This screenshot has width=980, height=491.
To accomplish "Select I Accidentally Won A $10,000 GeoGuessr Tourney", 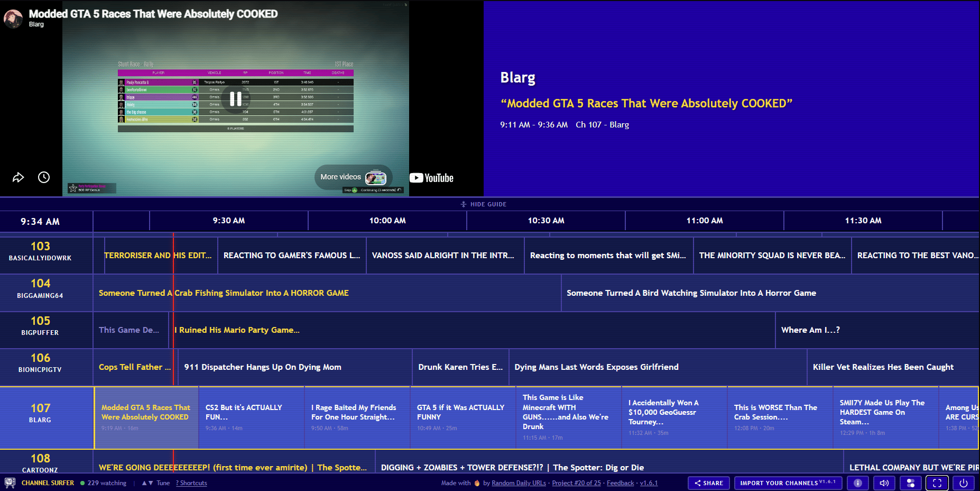I will pyautogui.click(x=675, y=417).
